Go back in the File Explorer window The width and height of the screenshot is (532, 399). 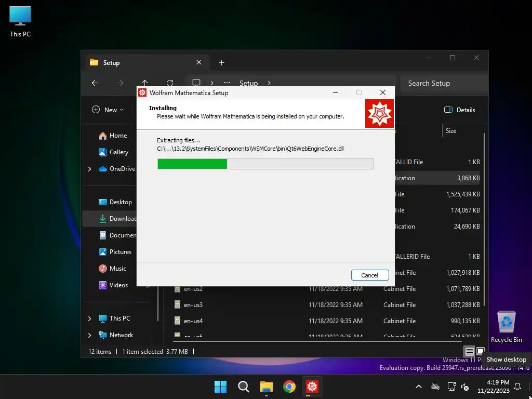click(95, 83)
